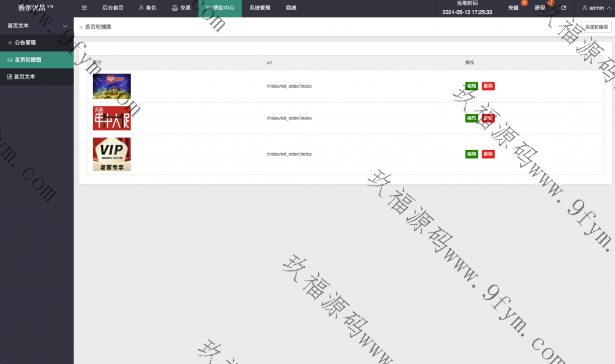Click the 添加轮播图 button
Screen dimensions: 615x364
[596, 27]
